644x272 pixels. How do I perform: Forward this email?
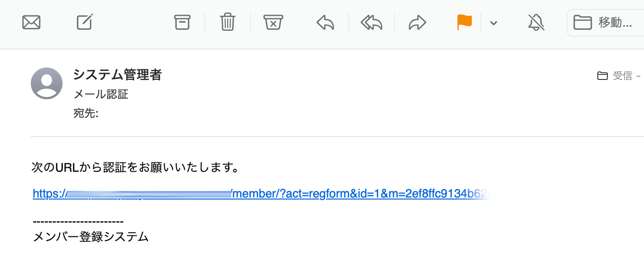click(417, 22)
